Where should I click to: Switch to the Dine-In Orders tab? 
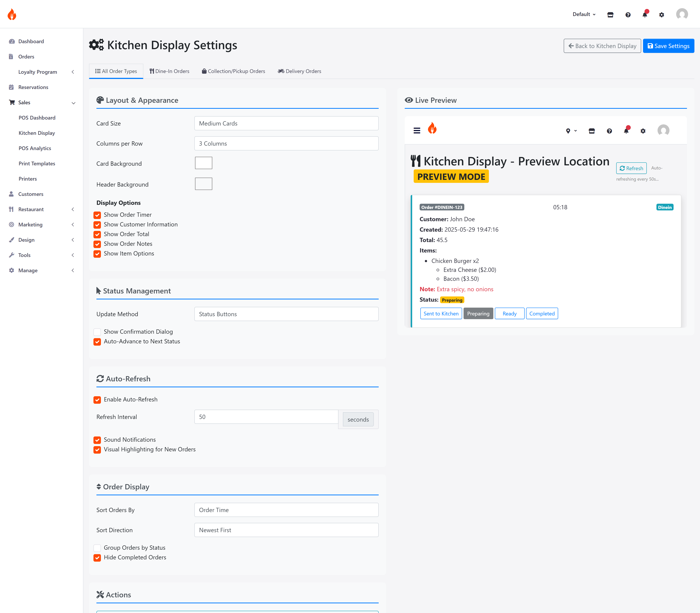(x=169, y=71)
